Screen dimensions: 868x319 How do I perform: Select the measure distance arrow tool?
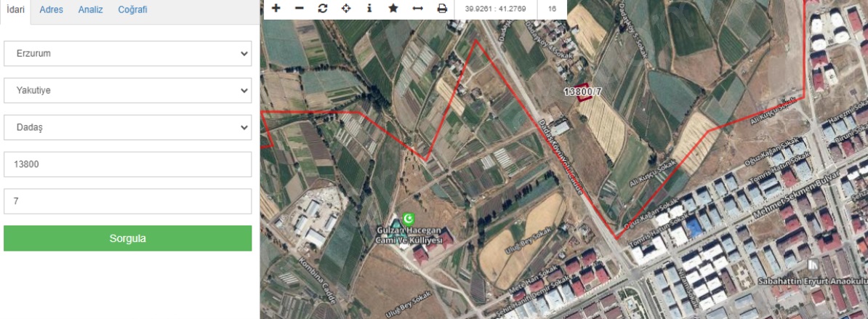coord(418,8)
